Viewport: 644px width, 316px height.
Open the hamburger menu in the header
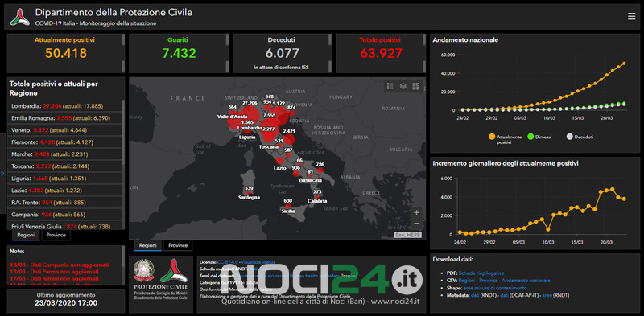pyautogui.click(x=631, y=16)
